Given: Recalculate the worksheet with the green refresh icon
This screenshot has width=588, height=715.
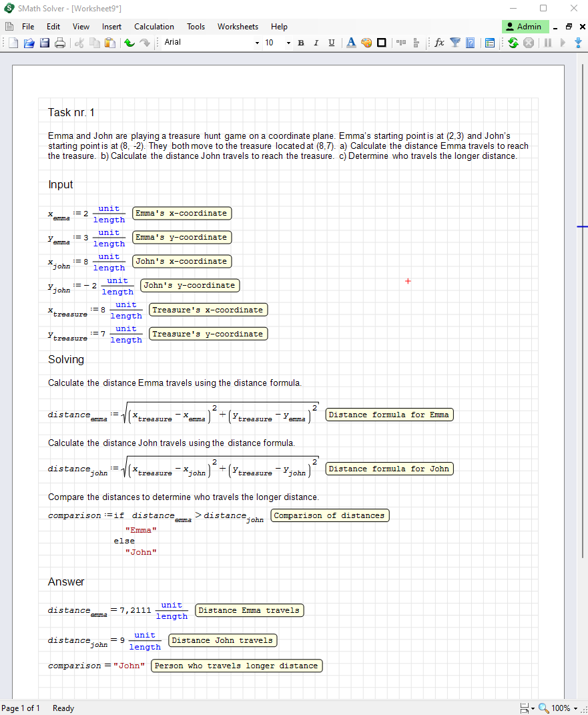Looking at the screenshot, I should coord(513,43).
